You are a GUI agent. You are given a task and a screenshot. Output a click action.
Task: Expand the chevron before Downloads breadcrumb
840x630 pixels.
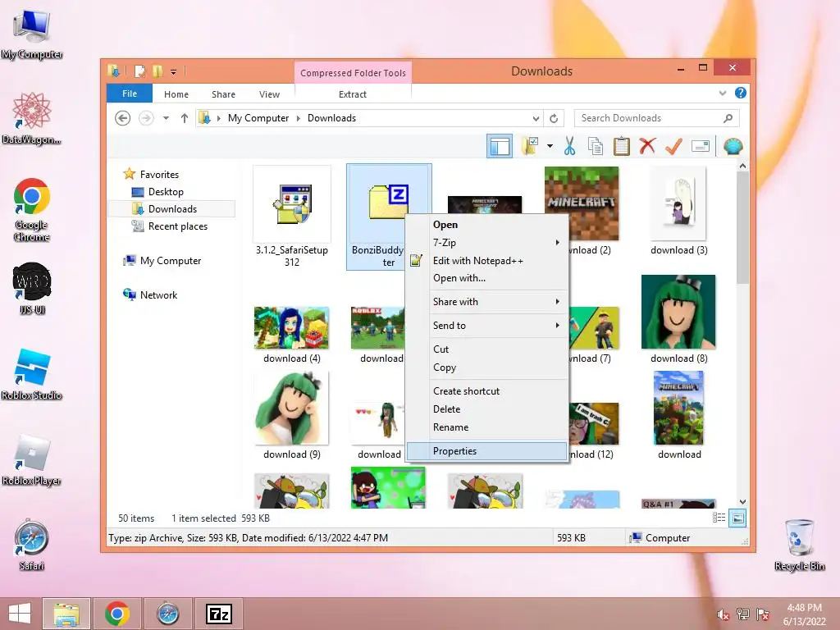(299, 118)
